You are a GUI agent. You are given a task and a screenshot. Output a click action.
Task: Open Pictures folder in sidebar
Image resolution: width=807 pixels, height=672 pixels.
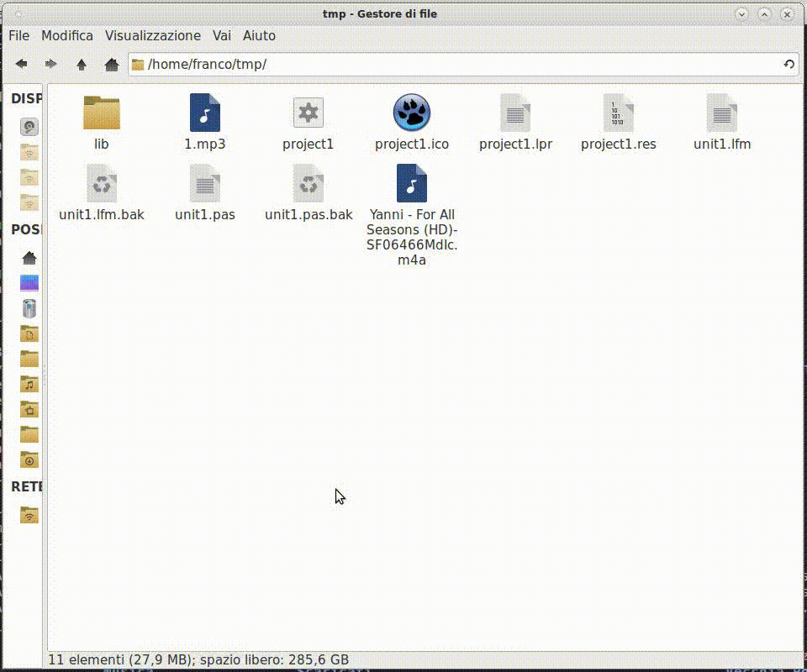pyautogui.click(x=29, y=409)
